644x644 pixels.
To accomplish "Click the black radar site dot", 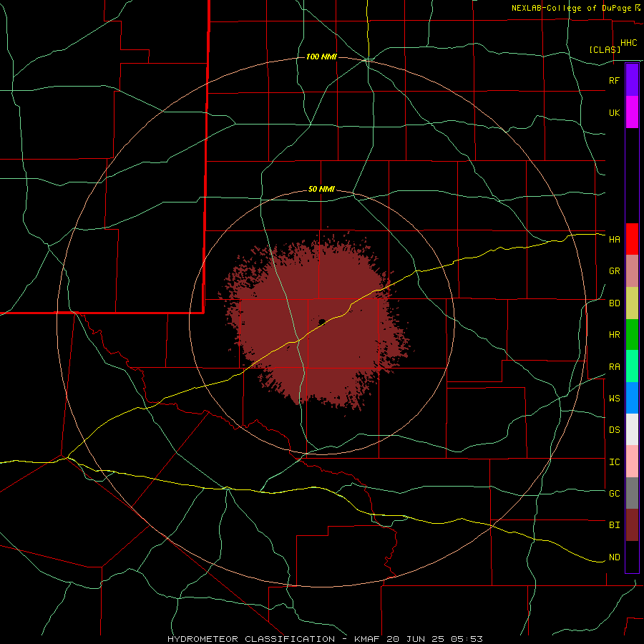I will click(322, 321).
